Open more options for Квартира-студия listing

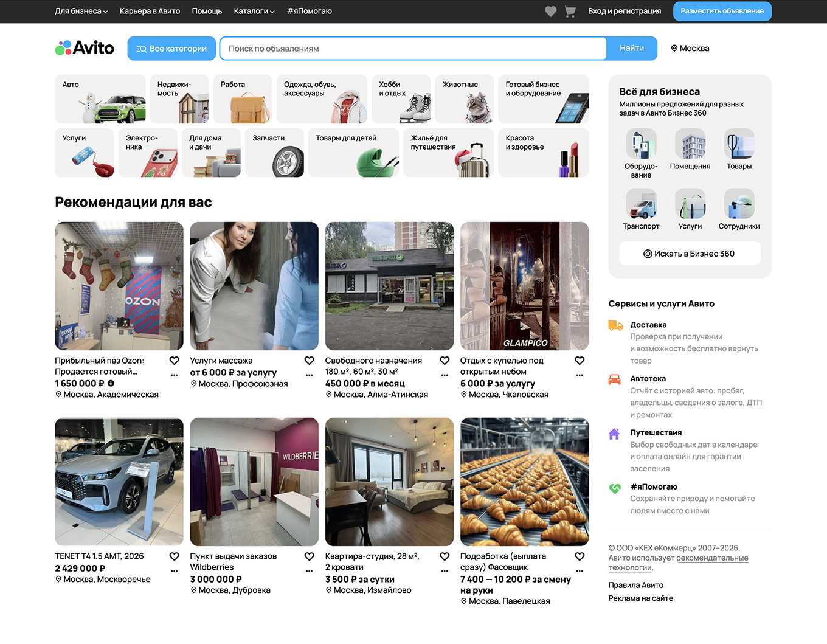(x=445, y=570)
